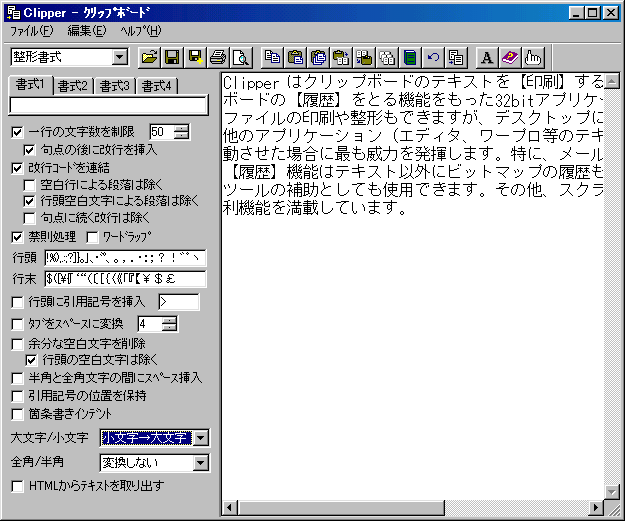Toggle 句点の後に改行を挿入 checkbox
Viewport: 625px width, 521px height.
[x=29, y=150]
